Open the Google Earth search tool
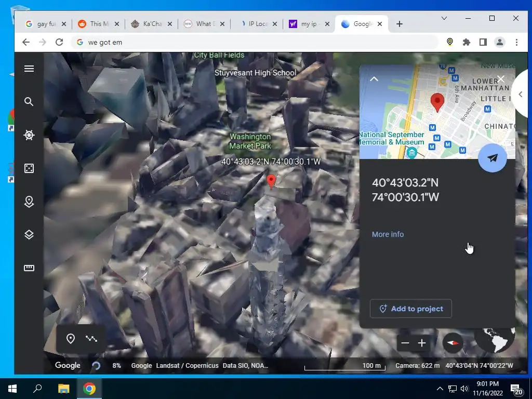Screen dimensions: 532x399 click(29, 102)
